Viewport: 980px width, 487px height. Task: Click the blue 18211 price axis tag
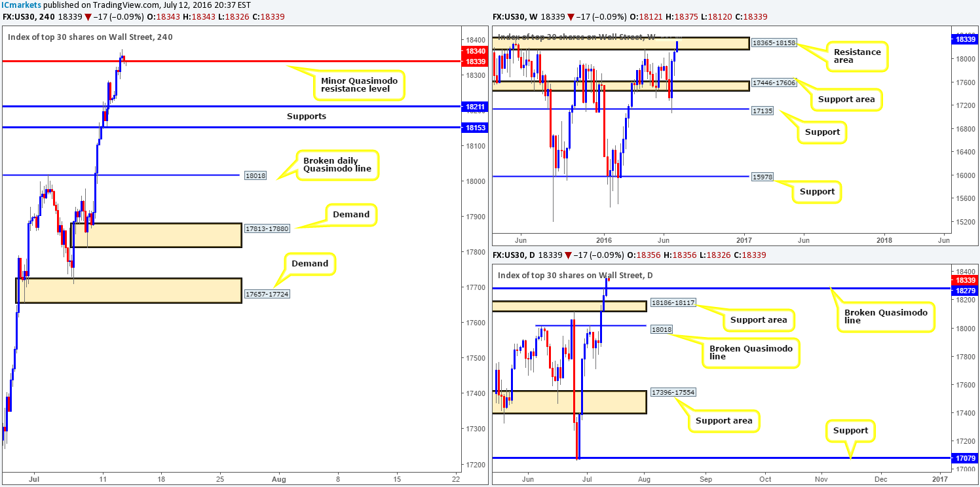(x=474, y=106)
